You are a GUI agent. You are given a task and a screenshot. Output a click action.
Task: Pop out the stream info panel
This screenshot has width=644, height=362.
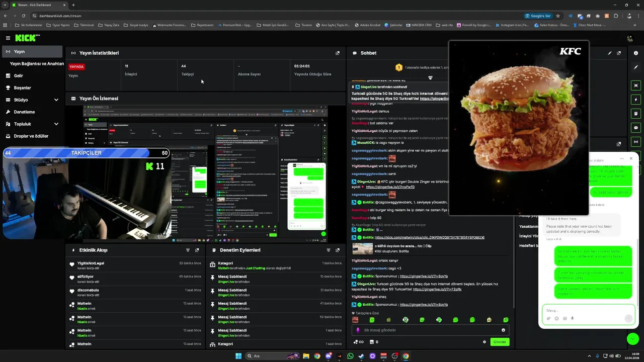619,53
